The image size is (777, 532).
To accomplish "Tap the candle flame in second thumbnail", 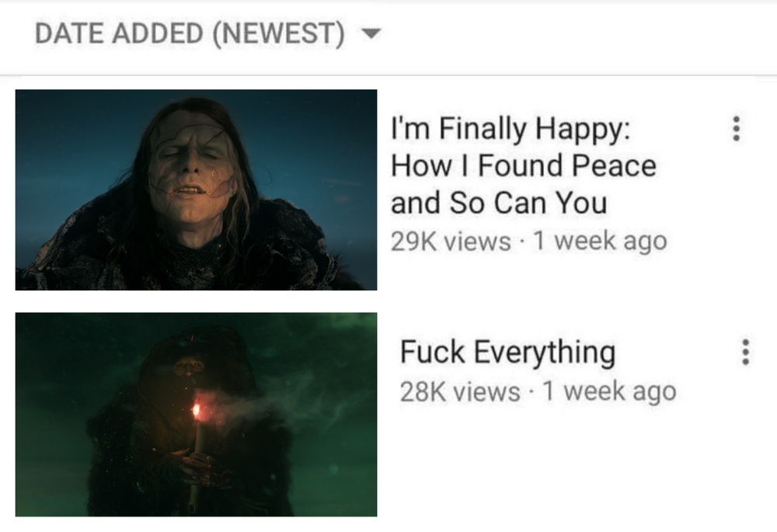I will (x=197, y=411).
